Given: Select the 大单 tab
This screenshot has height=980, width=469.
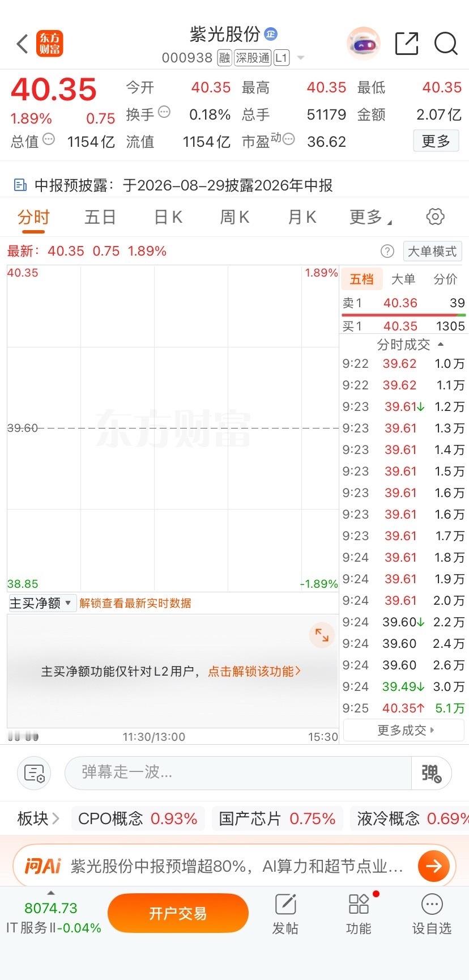Looking at the screenshot, I should [x=403, y=279].
